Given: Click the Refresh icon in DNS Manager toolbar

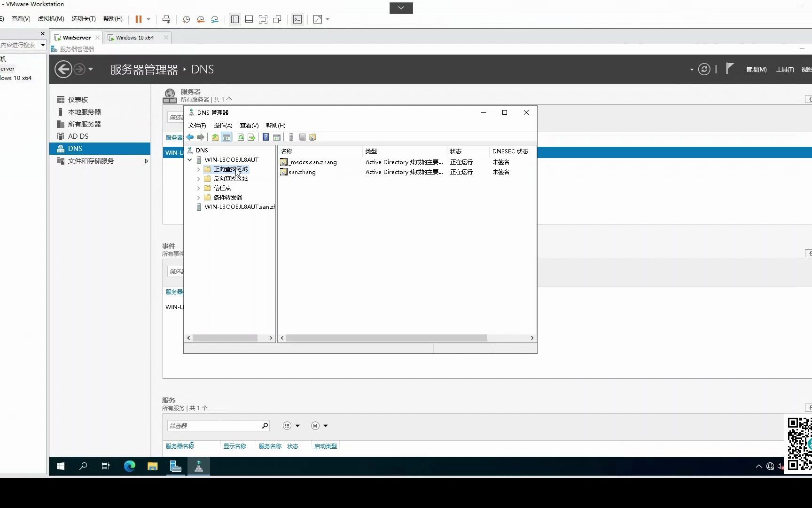Looking at the screenshot, I should (x=241, y=137).
